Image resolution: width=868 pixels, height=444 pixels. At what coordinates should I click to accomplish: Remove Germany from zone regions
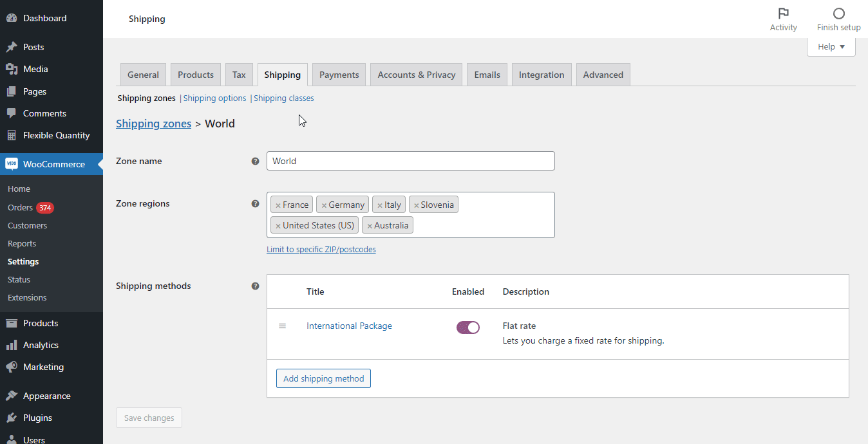pos(324,205)
